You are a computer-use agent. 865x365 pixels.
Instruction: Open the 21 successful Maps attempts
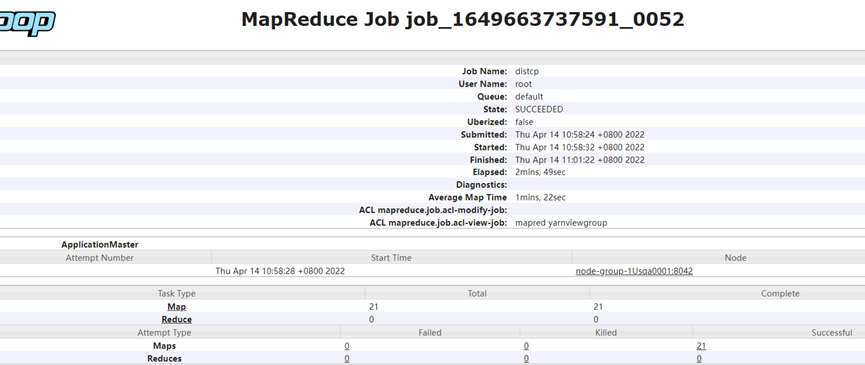point(701,346)
